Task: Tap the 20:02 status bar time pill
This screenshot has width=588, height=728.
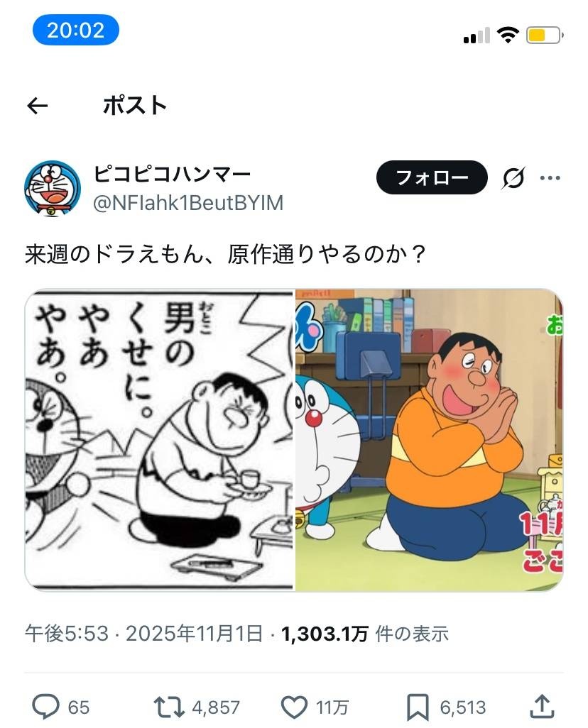Action: coord(76,31)
